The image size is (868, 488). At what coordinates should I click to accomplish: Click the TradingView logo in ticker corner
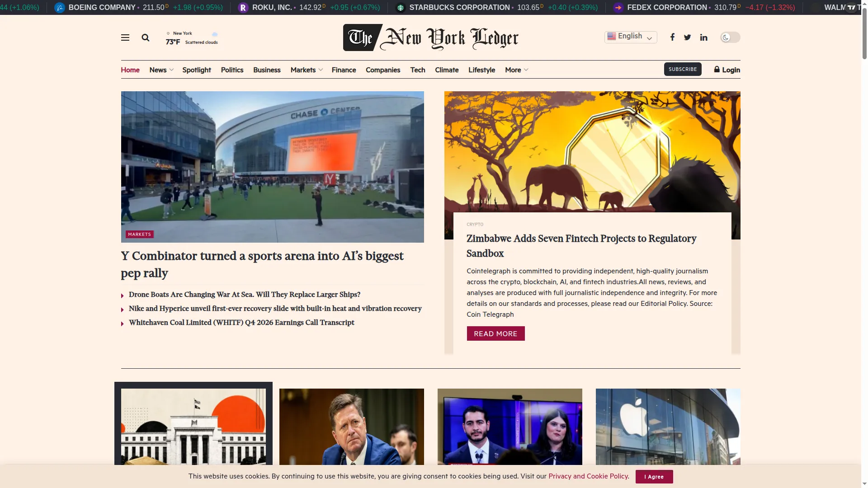pos(852,7)
